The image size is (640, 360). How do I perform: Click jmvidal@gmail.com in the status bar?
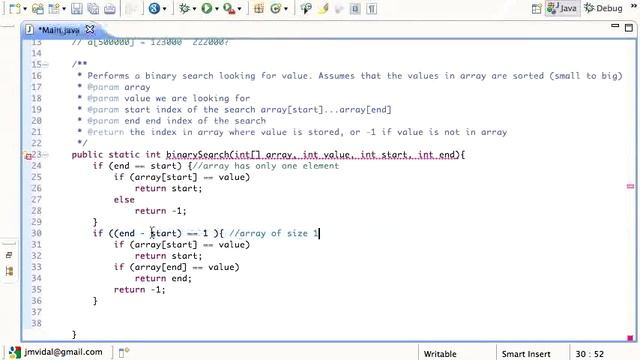coord(63,352)
